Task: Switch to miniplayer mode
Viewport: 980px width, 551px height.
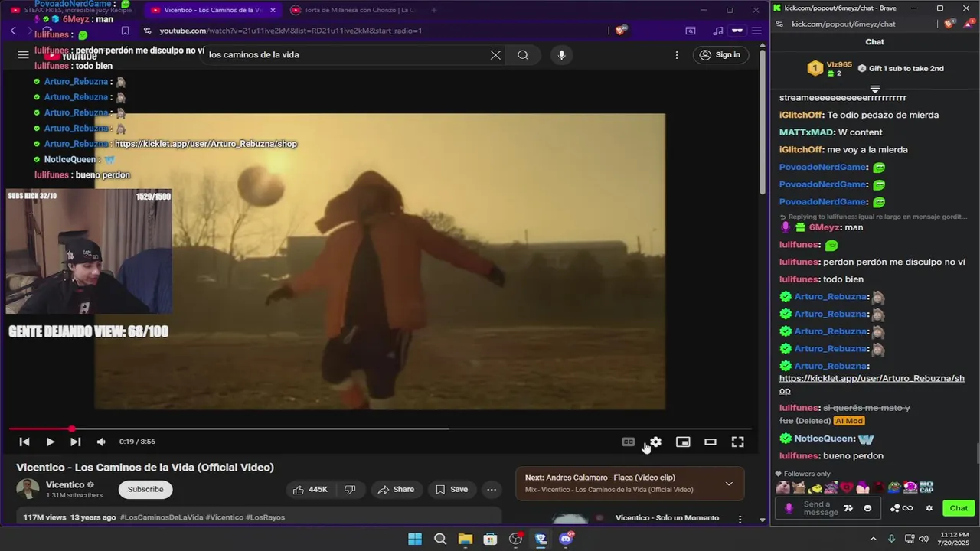Action: [683, 442]
